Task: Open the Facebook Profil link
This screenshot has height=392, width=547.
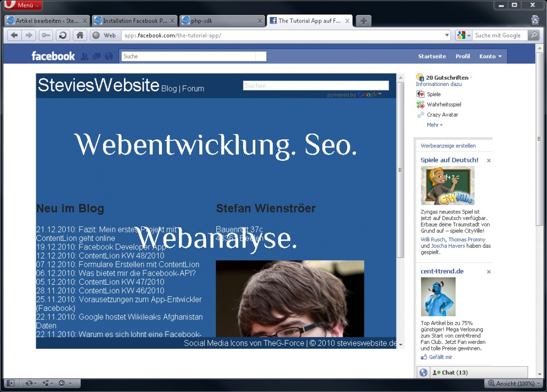Action: 463,56
